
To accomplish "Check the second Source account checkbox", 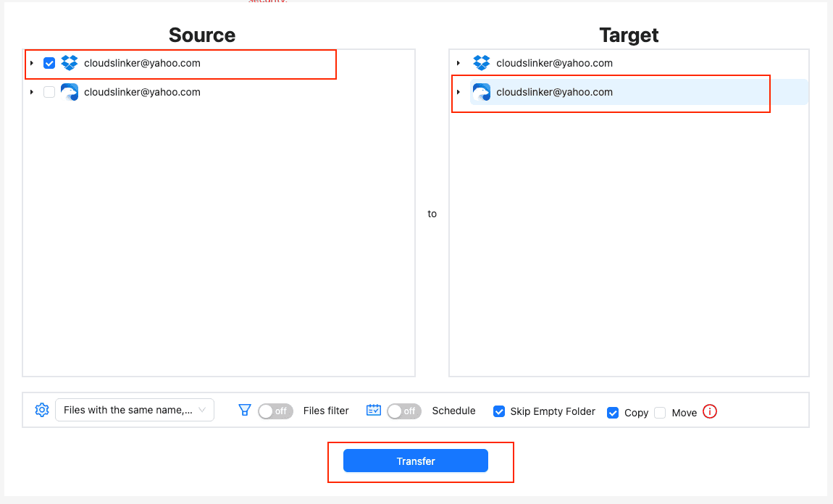I will pyautogui.click(x=49, y=92).
